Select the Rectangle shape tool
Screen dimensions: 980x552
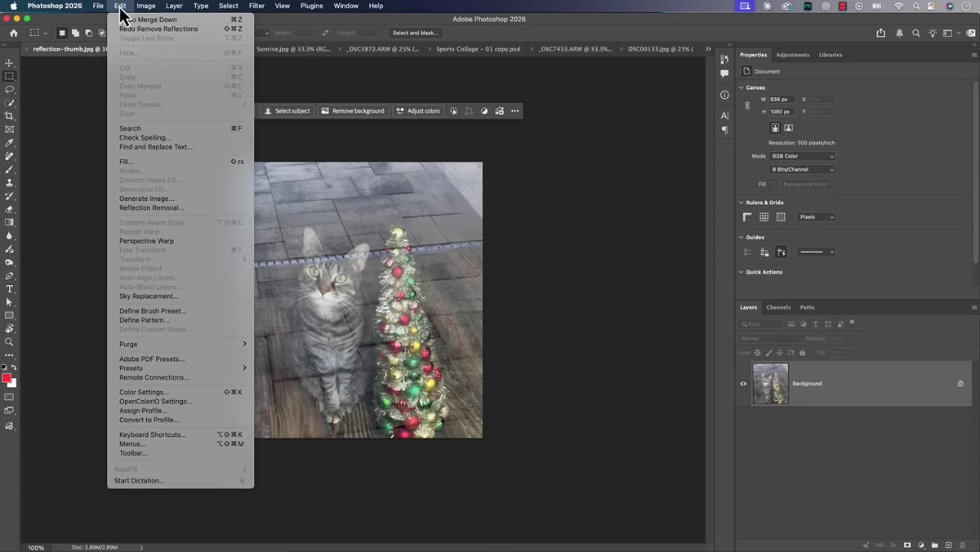pos(10,315)
